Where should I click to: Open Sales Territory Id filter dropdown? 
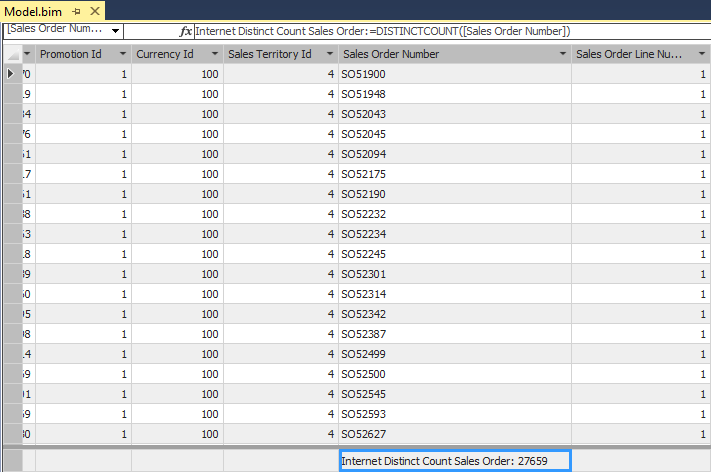[x=330, y=54]
